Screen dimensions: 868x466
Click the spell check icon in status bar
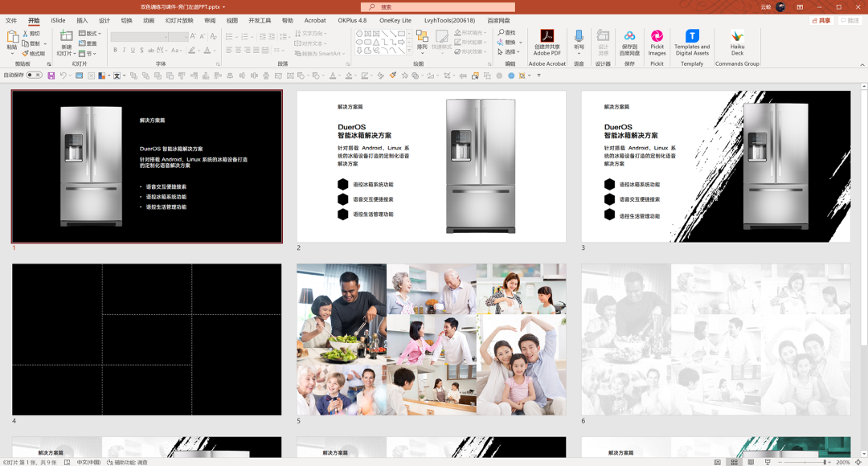(x=67, y=462)
